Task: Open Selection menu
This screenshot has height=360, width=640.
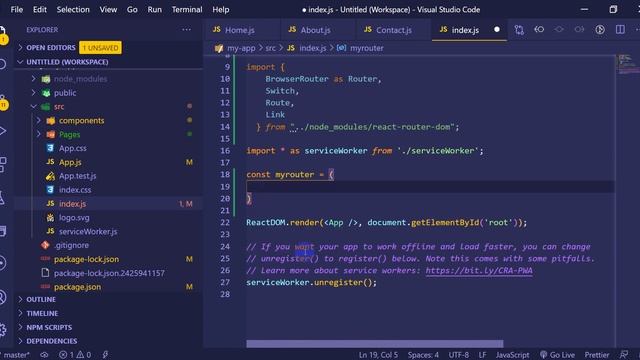Action: point(73,9)
